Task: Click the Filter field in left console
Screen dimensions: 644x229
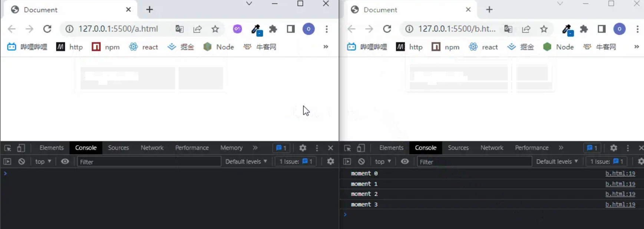Action: coord(148,162)
